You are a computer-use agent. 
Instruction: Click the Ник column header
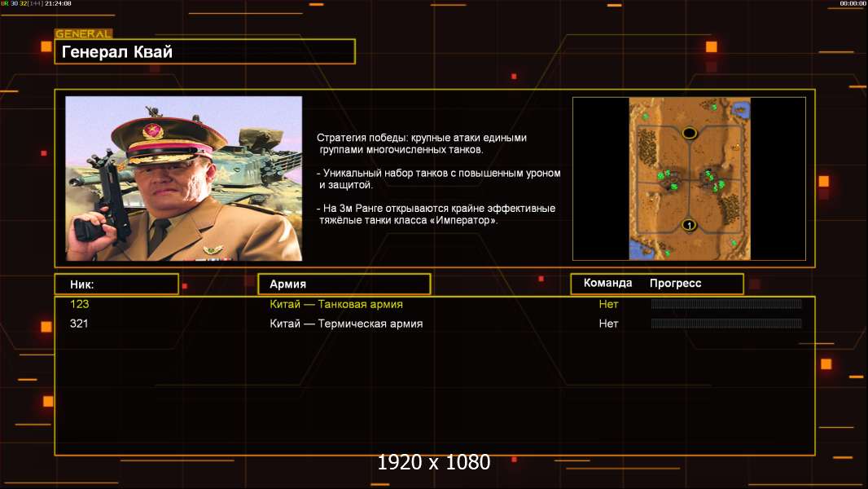[x=116, y=284]
